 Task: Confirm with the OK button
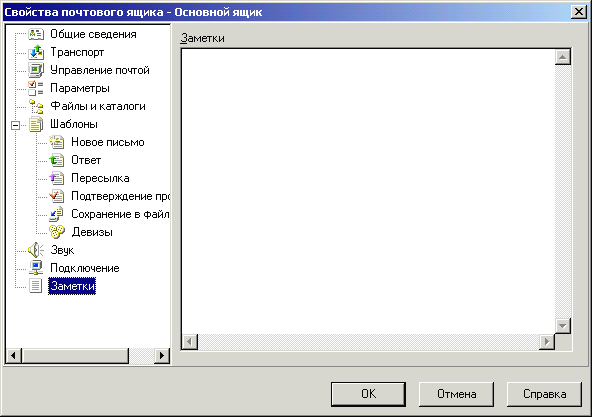point(368,394)
